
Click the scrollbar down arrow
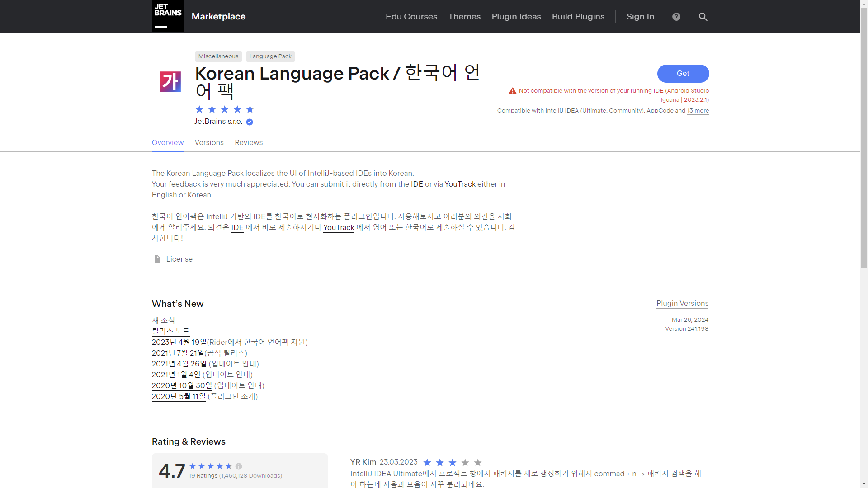click(864, 484)
